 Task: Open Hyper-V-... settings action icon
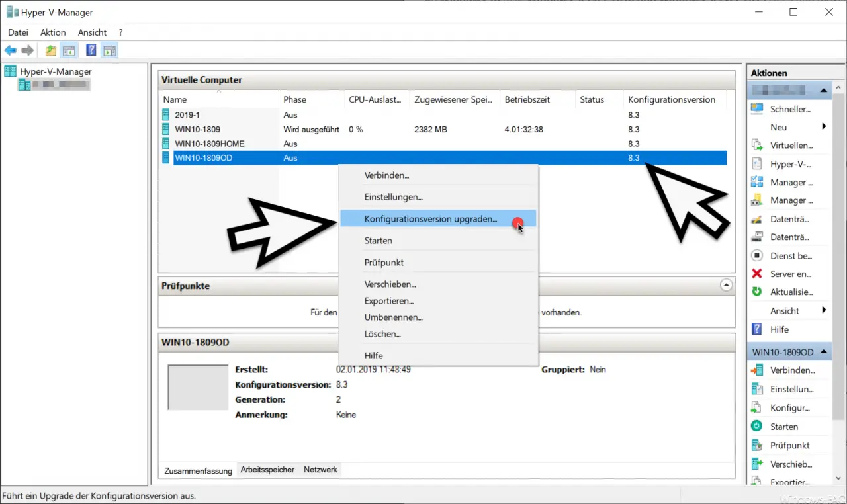click(757, 164)
